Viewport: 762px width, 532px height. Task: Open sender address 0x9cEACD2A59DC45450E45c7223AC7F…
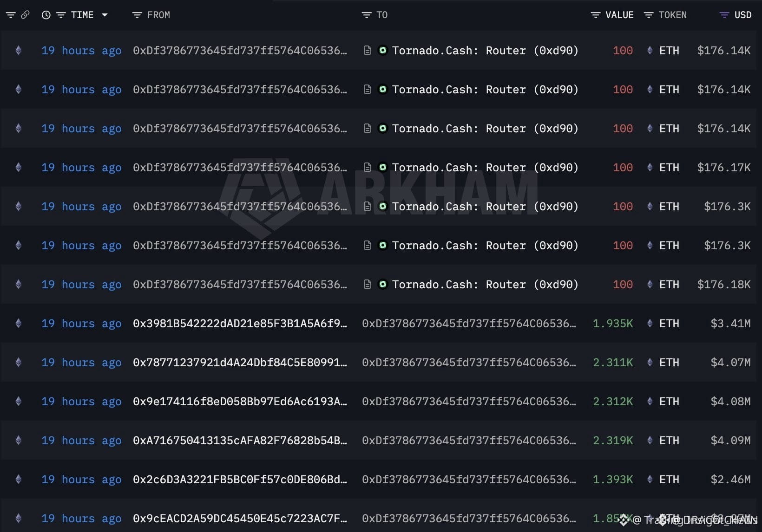point(240,518)
